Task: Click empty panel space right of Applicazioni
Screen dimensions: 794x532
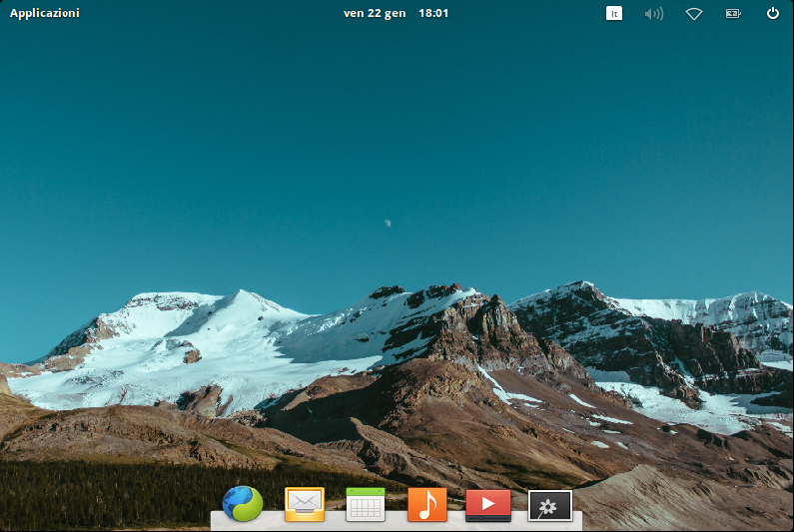Action: (200, 13)
